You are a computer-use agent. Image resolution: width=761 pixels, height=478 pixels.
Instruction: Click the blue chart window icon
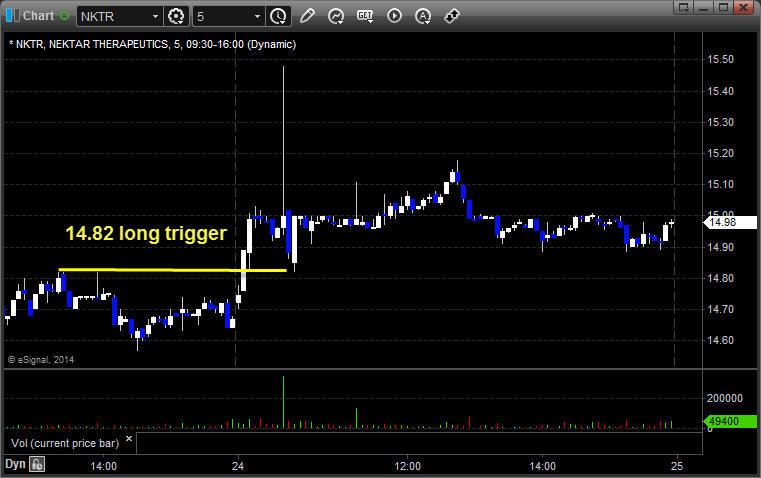click(13, 16)
